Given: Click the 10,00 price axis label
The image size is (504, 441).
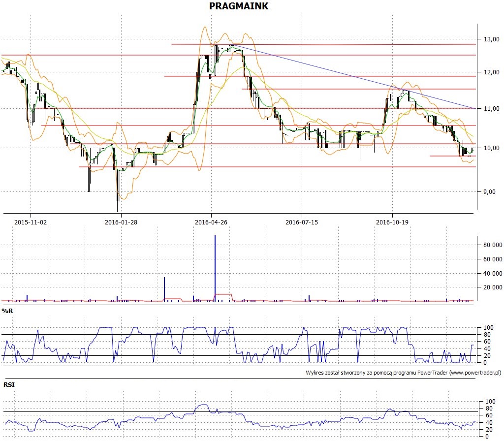Looking at the screenshot, I should pyautogui.click(x=492, y=148).
